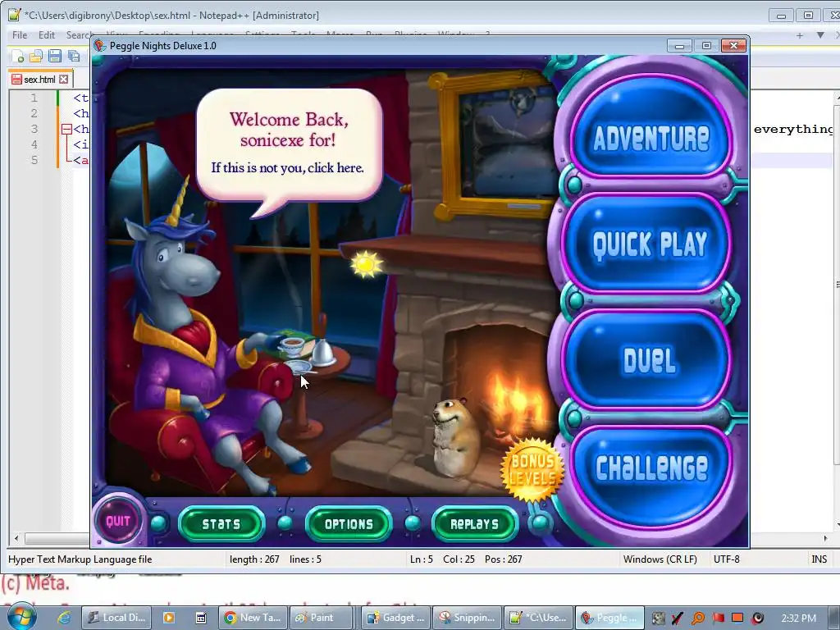Click the red flag Action Center tray icon
Viewport: 840px width, 630px height.
[x=719, y=619]
